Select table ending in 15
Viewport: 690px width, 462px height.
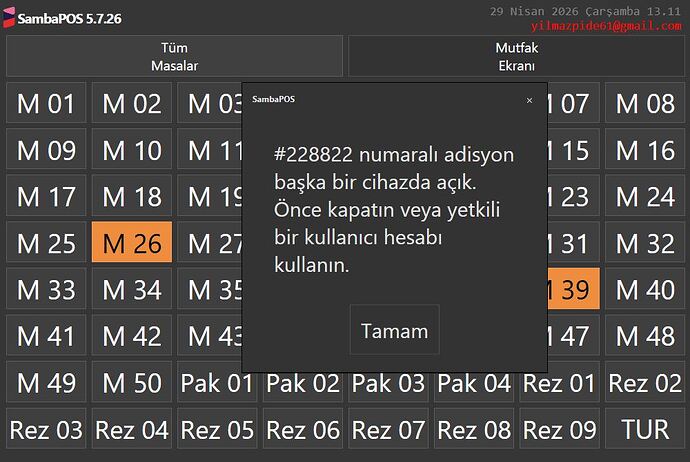point(573,150)
